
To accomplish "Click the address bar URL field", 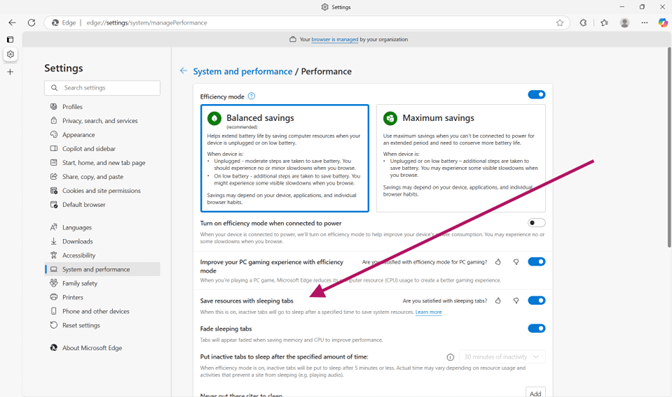I will tap(306, 23).
